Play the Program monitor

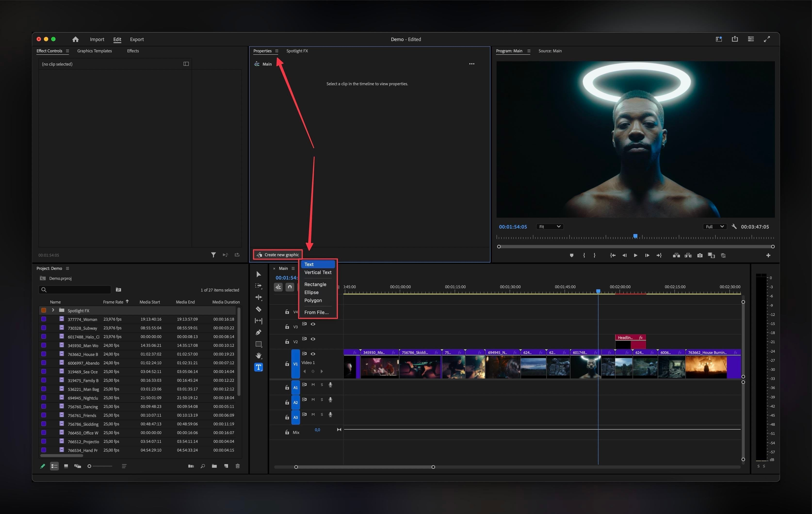tap(635, 256)
